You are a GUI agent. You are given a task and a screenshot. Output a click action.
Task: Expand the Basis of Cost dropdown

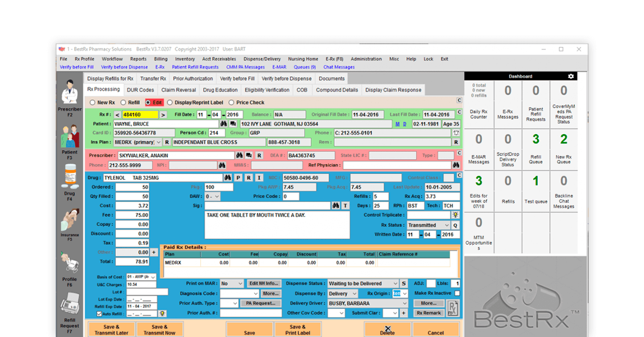153,277
